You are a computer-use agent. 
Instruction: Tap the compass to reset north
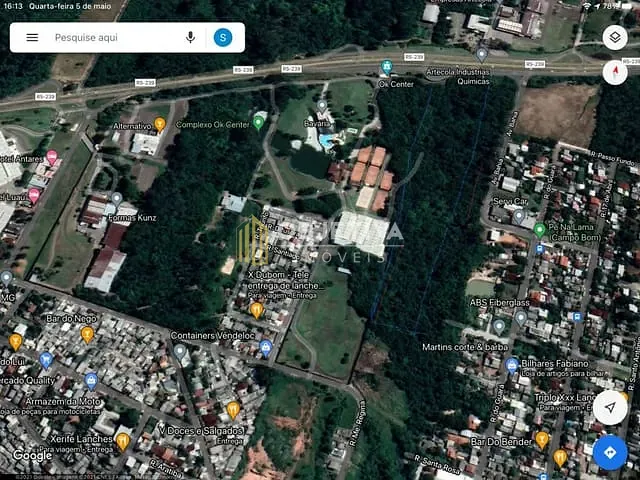tap(615, 72)
